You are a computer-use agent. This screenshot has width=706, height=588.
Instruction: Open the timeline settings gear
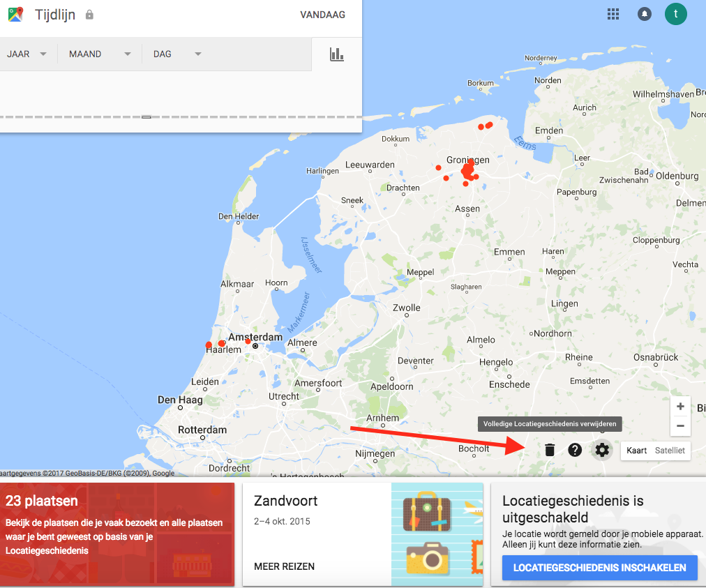point(601,450)
